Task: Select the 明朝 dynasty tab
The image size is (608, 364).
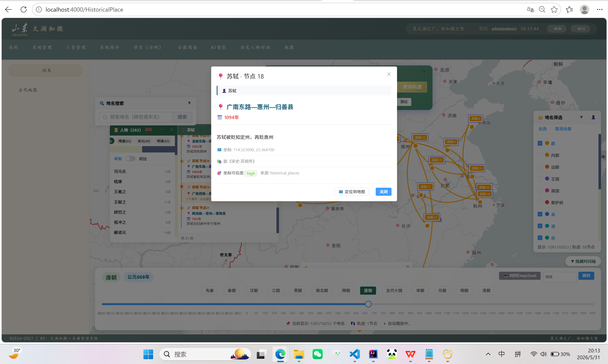Action: 464,291
